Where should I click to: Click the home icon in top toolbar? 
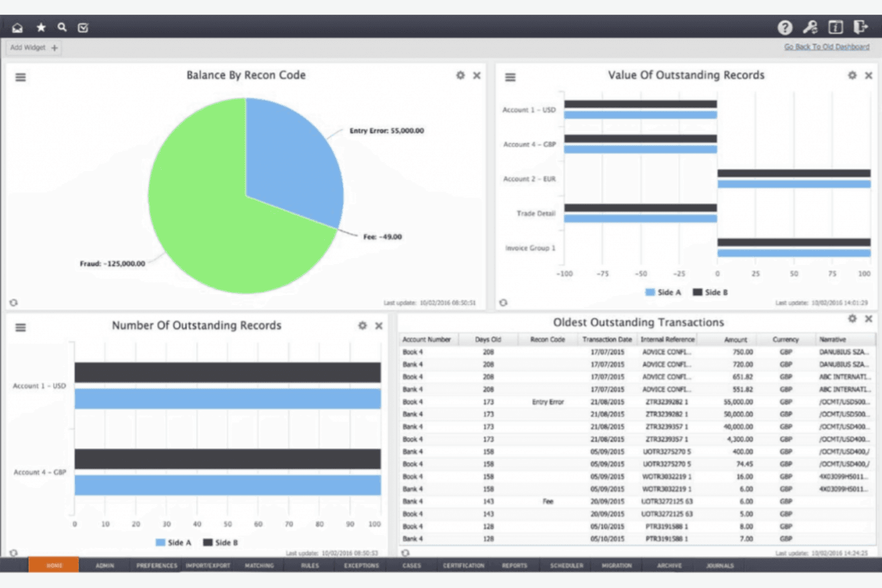coord(17,27)
